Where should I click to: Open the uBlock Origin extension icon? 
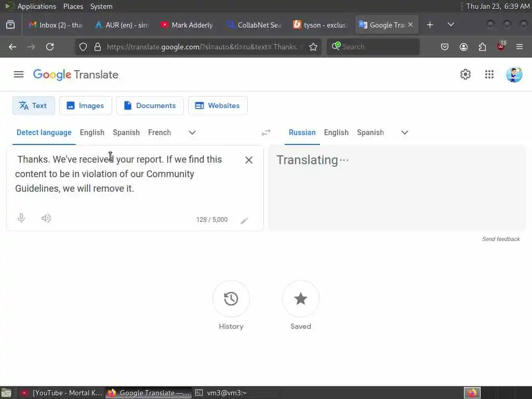click(x=501, y=46)
